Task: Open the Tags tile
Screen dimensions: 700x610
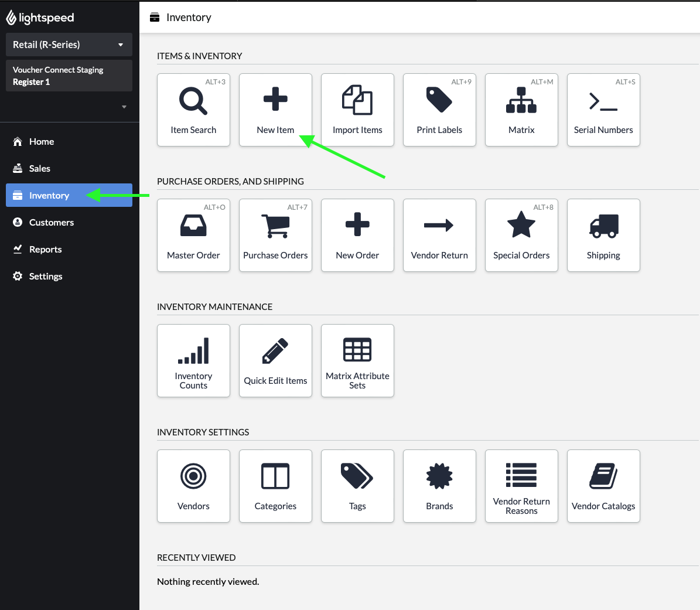Action: point(357,486)
